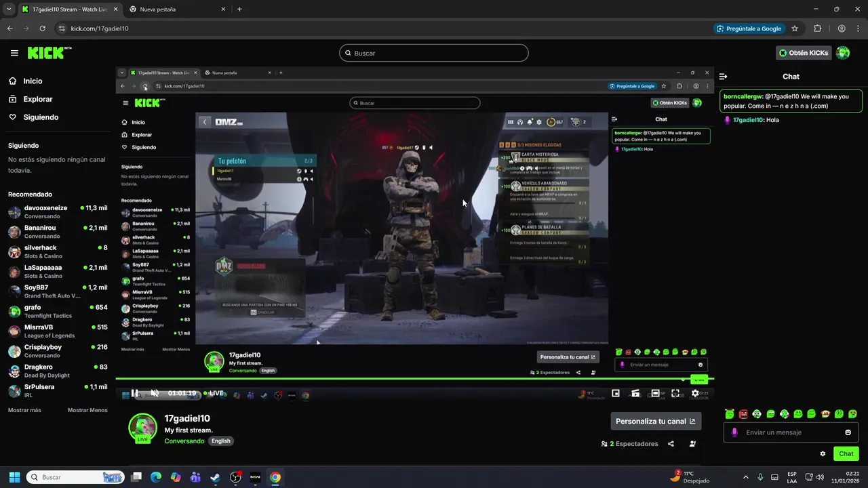The height and width of the screenshot is (488, 868).
Task: View the 2 Espectadores list
Action: 629,444
